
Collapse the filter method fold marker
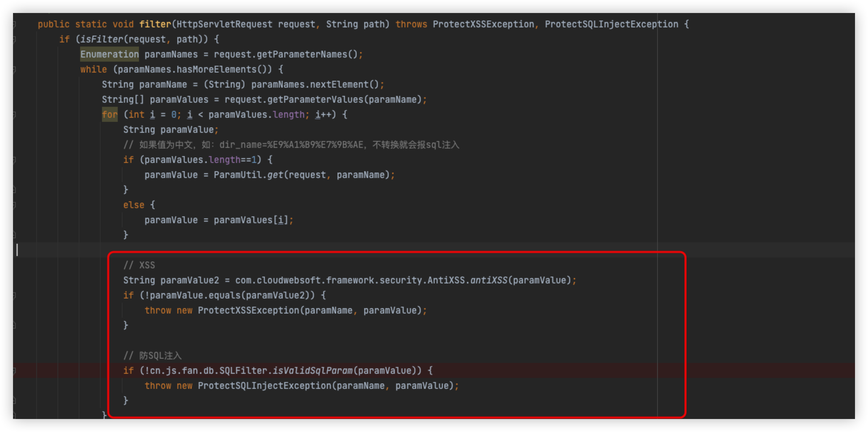pyautogui.click(x=14, y=24)
